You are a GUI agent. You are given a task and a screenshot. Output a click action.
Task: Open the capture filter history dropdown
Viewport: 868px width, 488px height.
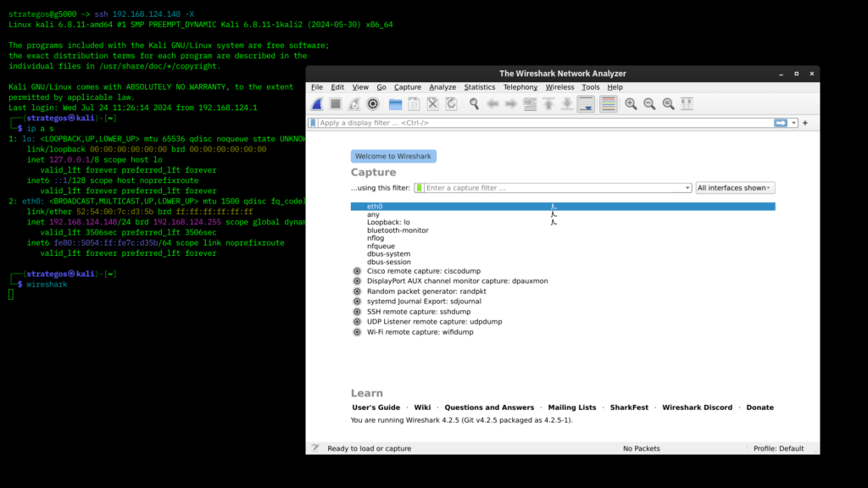pos(687,188)
